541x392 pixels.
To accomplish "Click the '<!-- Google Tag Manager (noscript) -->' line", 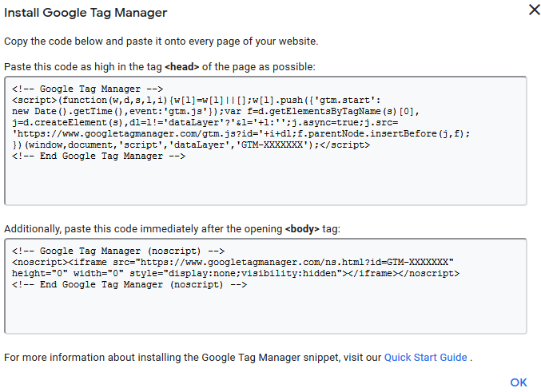I will point(118,251).
